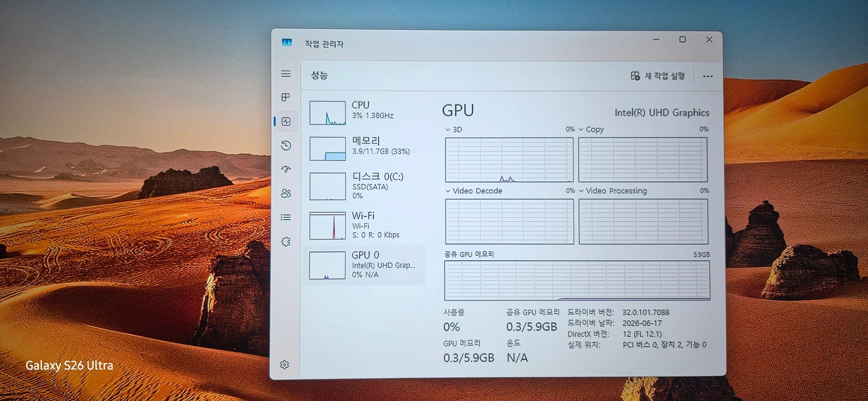868x401 pixels.
Task: Click the new task icon
Action: (635, 76)
